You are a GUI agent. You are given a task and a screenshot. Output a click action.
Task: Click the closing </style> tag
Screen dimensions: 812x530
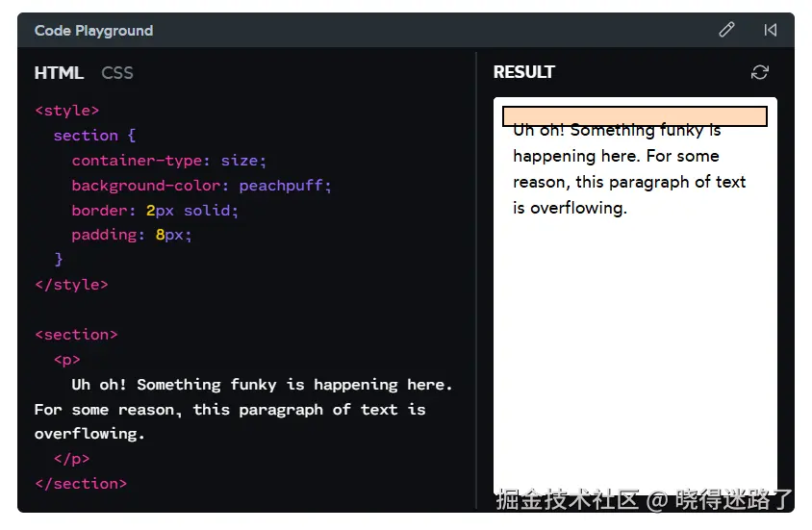(x=71, y=285)
